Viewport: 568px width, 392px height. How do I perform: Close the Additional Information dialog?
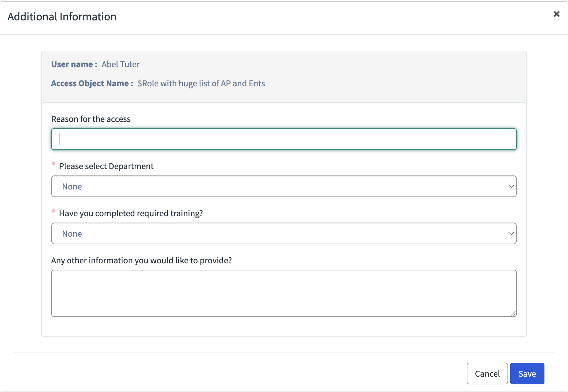[x=557, y=14]
